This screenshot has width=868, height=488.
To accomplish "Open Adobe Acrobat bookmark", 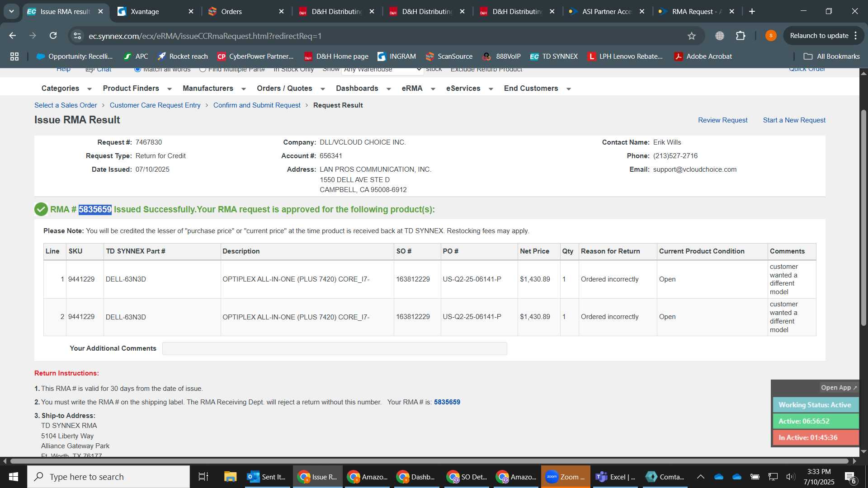I will (703, 56).
